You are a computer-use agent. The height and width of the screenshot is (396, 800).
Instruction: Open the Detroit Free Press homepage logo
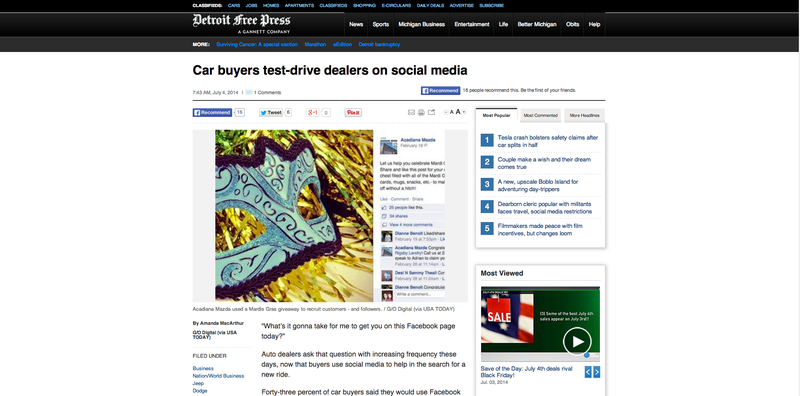coord(241,22)
